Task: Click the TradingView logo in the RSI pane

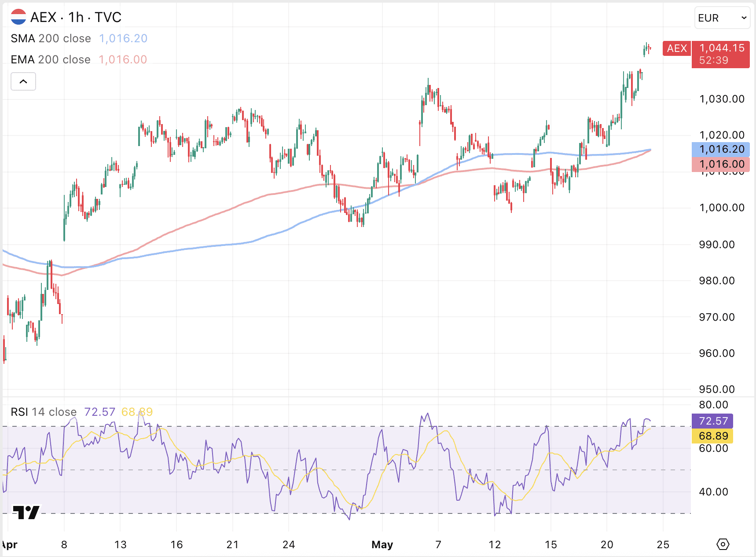Action: (x=26, y=512)
